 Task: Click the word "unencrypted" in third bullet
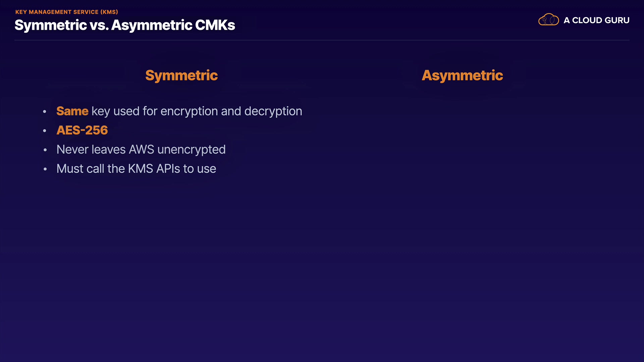click(x=191, y=149)
